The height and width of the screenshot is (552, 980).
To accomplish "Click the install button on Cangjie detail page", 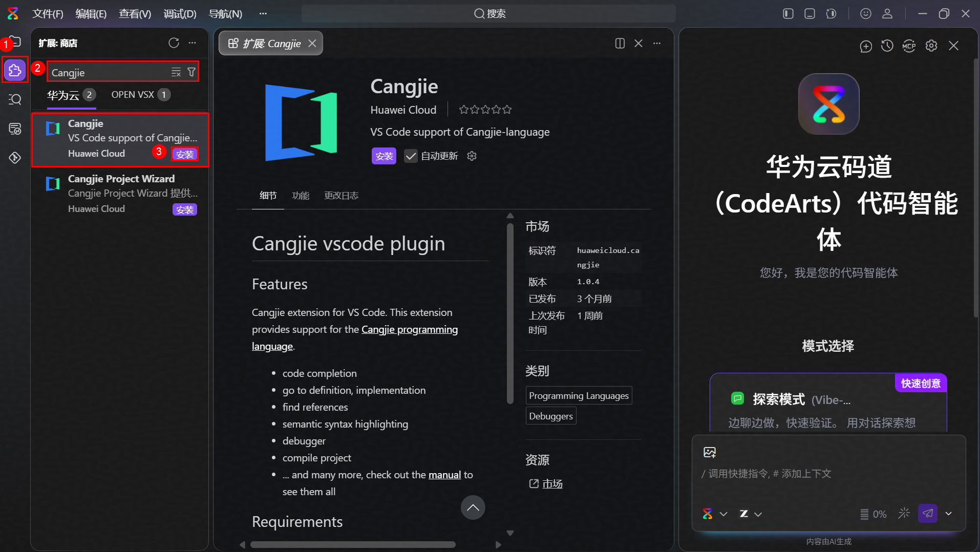I will [384, 156].
